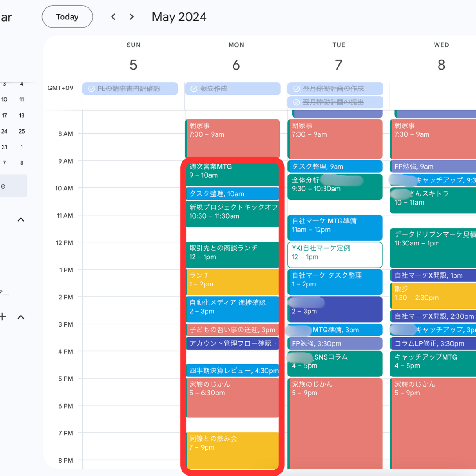Collapse the upper sidebar calendar section chevron
This screenshot has height=476, width=476.
(x=21, y=219)
